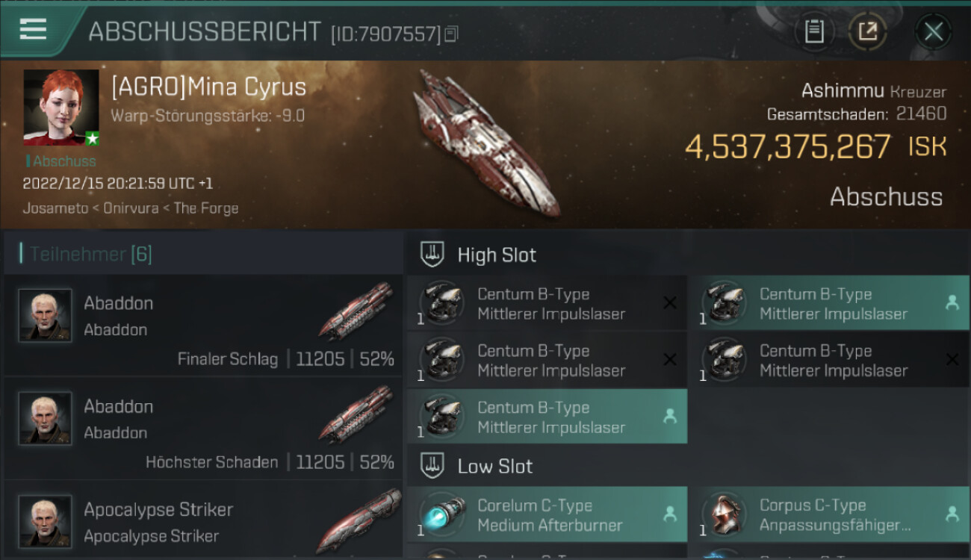This screenshot has width=971, height=560.
Task: Click the Apocalypse Striker pilot portrait
Action: pyautogui.click(x=46, y=521)
